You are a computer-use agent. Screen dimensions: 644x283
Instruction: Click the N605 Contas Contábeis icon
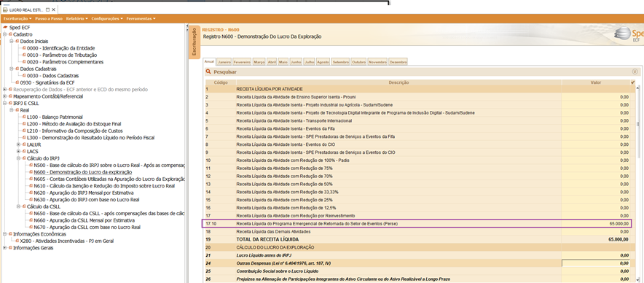(31, 179)
